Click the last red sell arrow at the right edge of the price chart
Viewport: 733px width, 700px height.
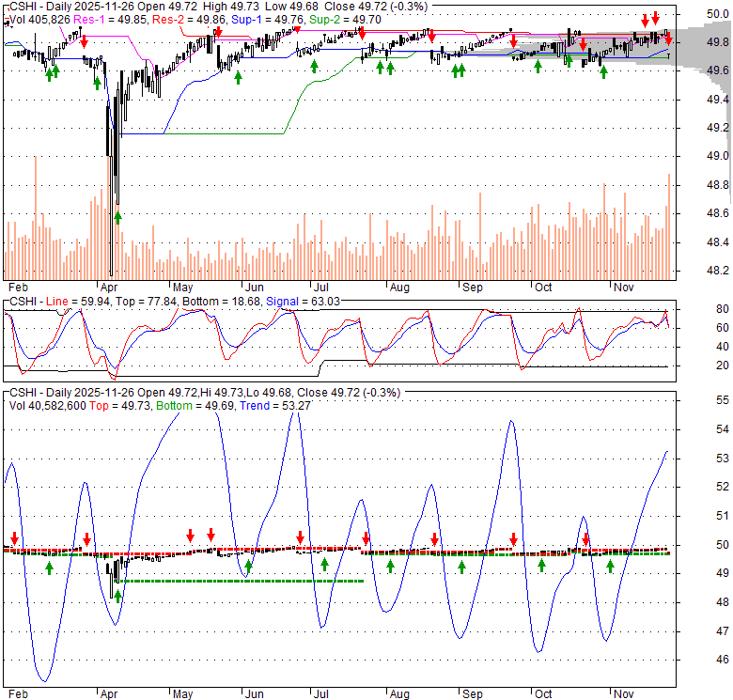tap(669, 39)
